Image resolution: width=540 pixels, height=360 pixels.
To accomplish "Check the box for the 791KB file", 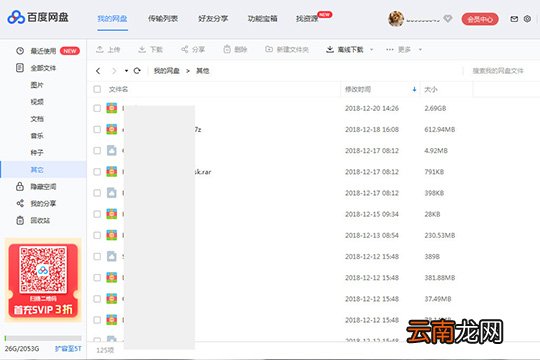I will pyautogui.click(x=97, y=172).
